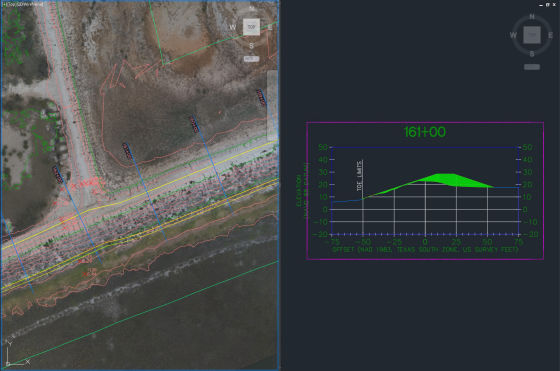
Task: Rotate left viewport ViewCube to West
Action: pos(232,27)
